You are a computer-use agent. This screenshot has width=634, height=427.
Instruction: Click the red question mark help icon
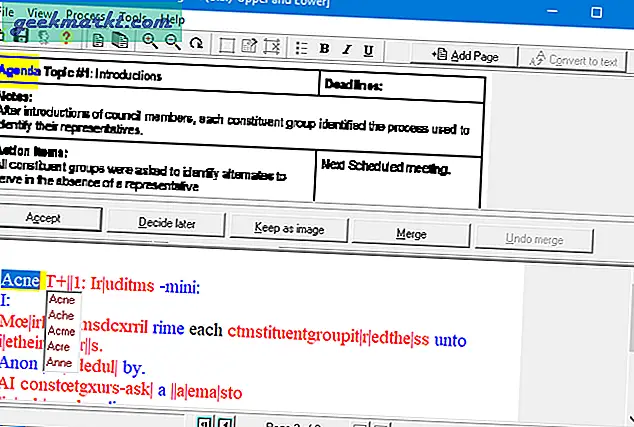point(66,38)
